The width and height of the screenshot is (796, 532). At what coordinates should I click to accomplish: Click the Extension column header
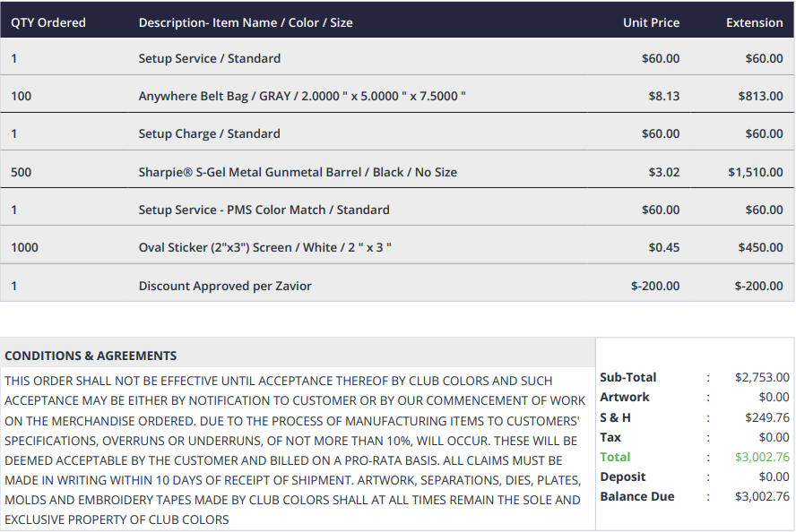(x=755, y=22)
